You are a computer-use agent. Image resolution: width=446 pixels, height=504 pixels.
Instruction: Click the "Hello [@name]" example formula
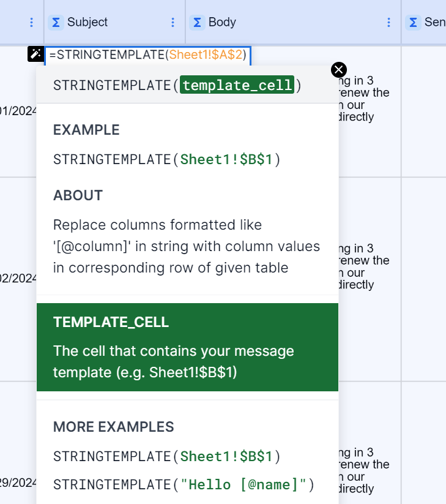coord(184,485)
